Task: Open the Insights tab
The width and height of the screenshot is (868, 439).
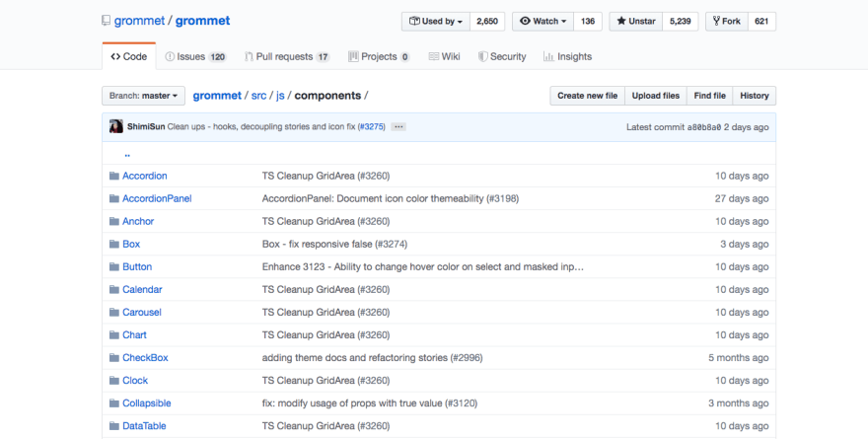Action: point(567,56)
